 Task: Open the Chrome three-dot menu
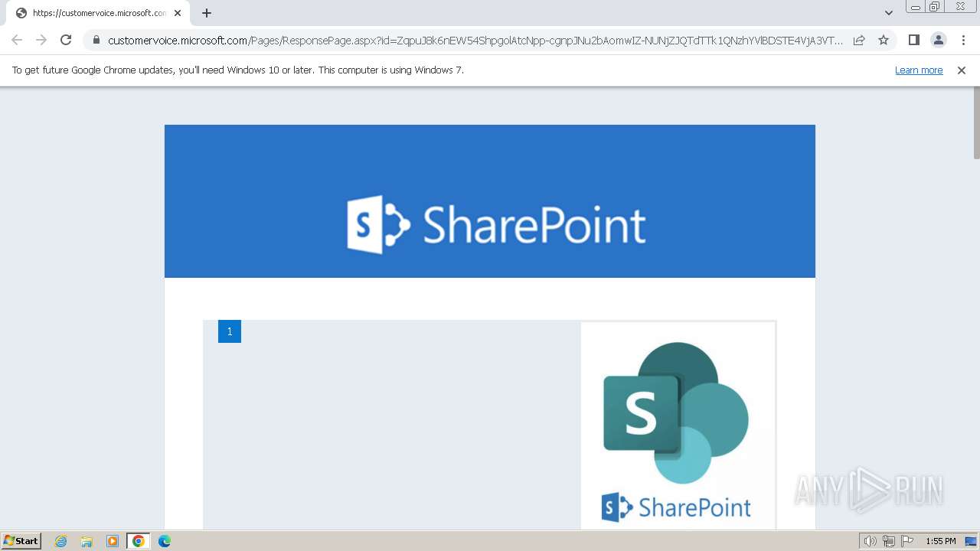pyautogui.click(x=963, y=40)
